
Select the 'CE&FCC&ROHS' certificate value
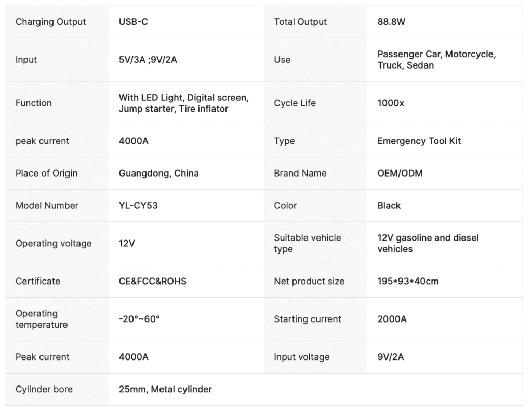click(x=152, y=281)
